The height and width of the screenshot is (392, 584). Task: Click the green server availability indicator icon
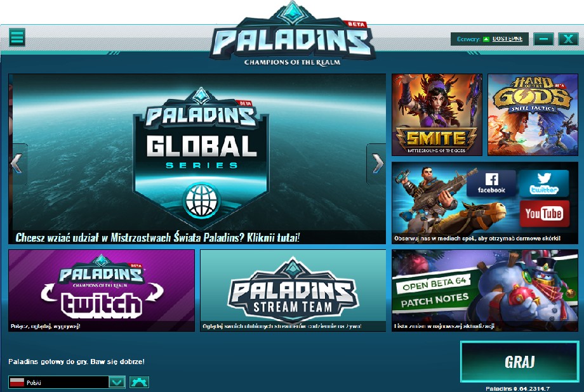[x=486, y=39]
